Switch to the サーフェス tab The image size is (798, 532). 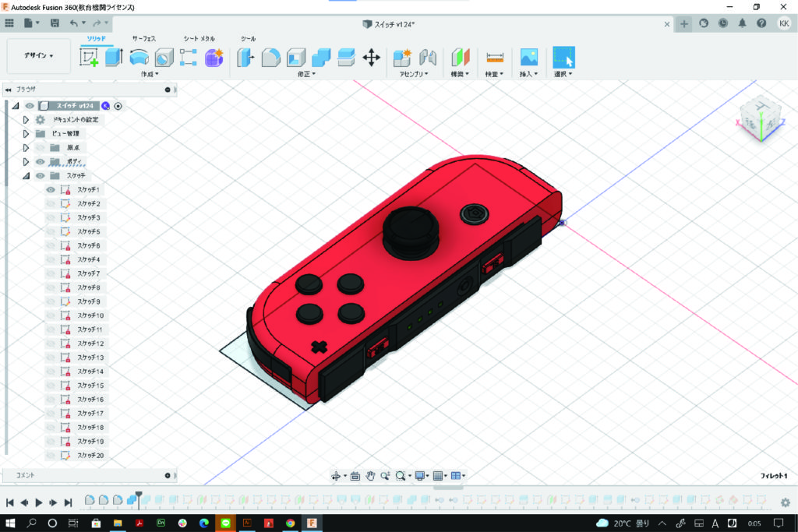click(x=144, y=38)
